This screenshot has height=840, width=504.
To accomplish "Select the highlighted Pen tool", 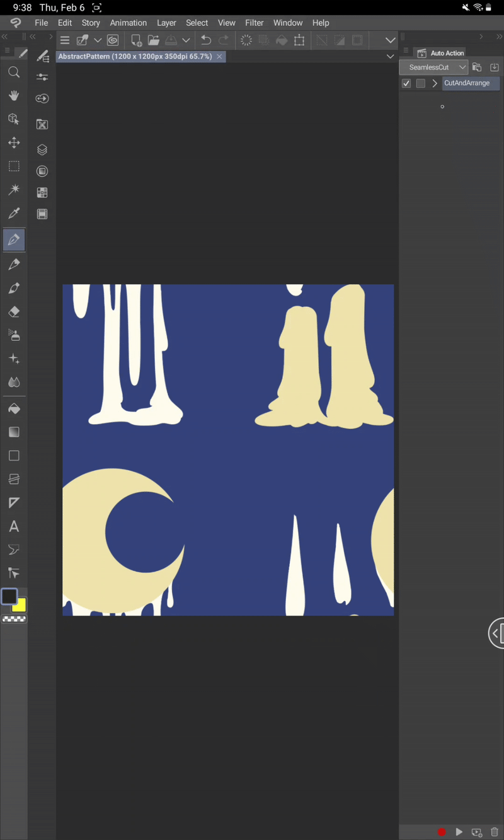I will tap(14, 239).
